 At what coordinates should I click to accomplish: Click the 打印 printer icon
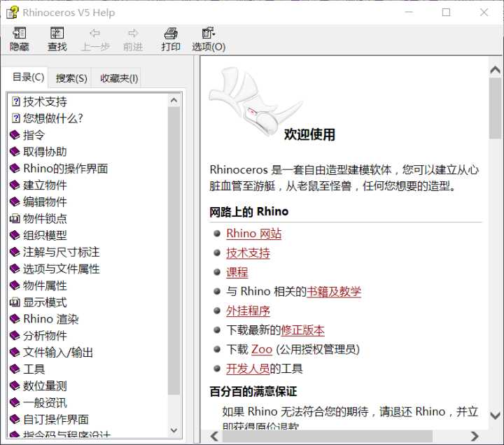pos(171,33)
